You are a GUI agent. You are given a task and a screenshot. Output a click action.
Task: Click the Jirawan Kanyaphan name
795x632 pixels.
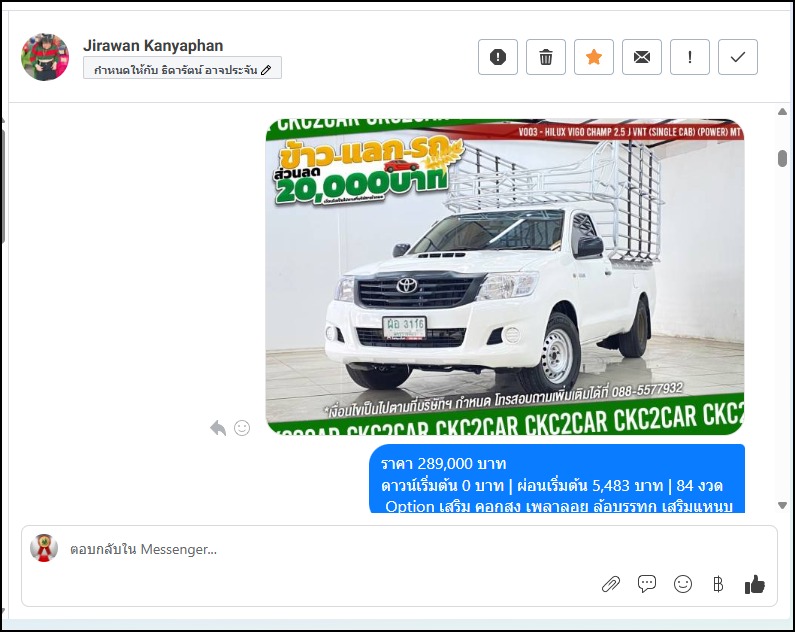153,46
